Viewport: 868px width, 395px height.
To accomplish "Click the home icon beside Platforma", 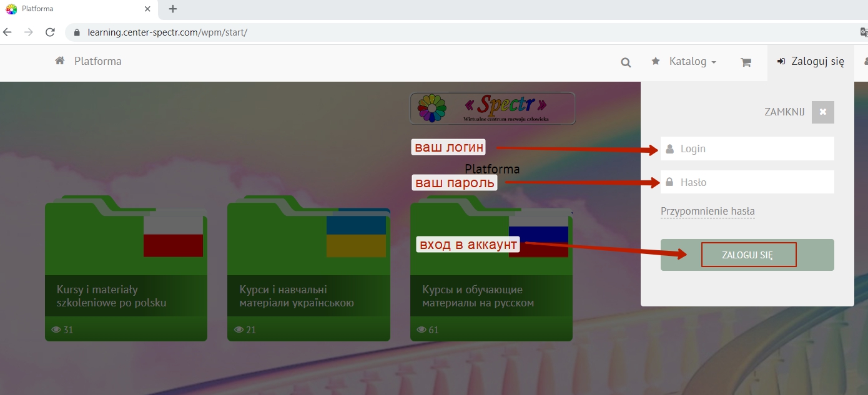I will tap(60, 61).
